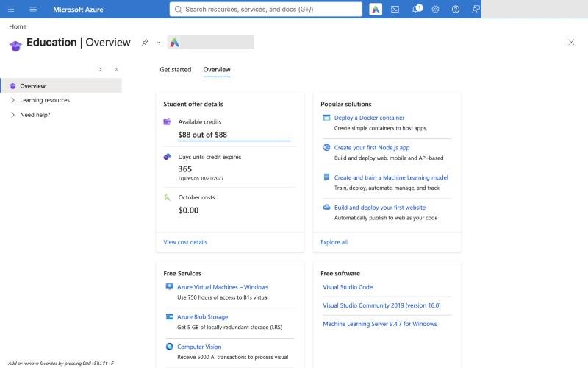Viewport: 588px width, 368px height.
Task: Focus the Search resources field
Action: (266, 10)
